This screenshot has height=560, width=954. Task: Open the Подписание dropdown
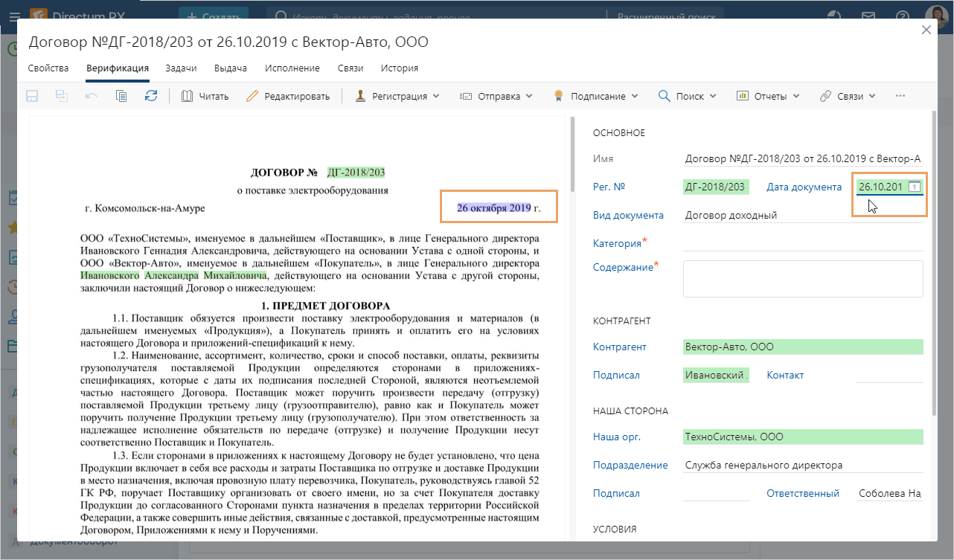tap(595, 96)
